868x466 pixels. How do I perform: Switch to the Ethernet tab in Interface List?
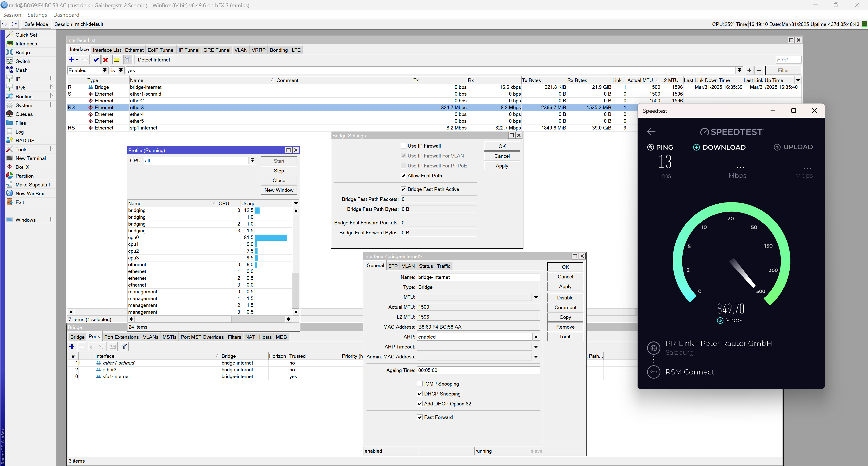pos(134,50)
